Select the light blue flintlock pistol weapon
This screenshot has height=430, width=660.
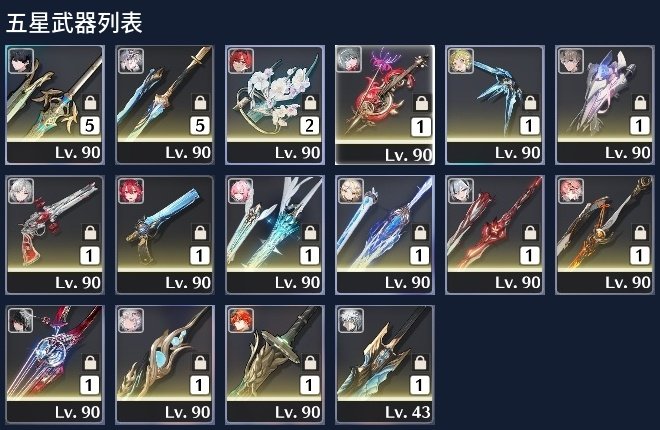165,235
